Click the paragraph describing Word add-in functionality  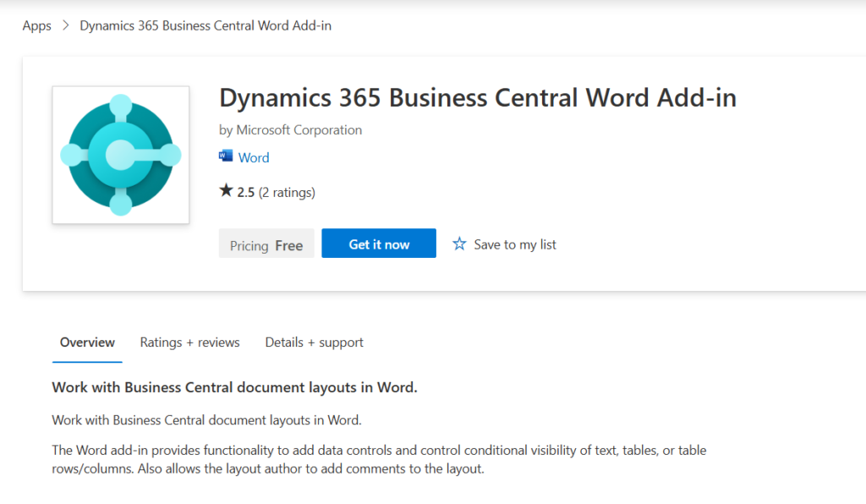click(x=379, y=459)
